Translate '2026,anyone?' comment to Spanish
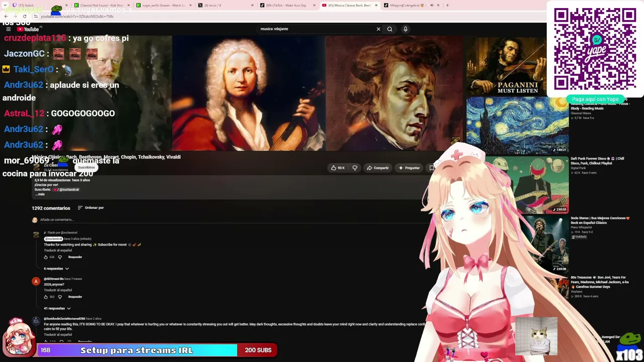 tap(58, 290)
